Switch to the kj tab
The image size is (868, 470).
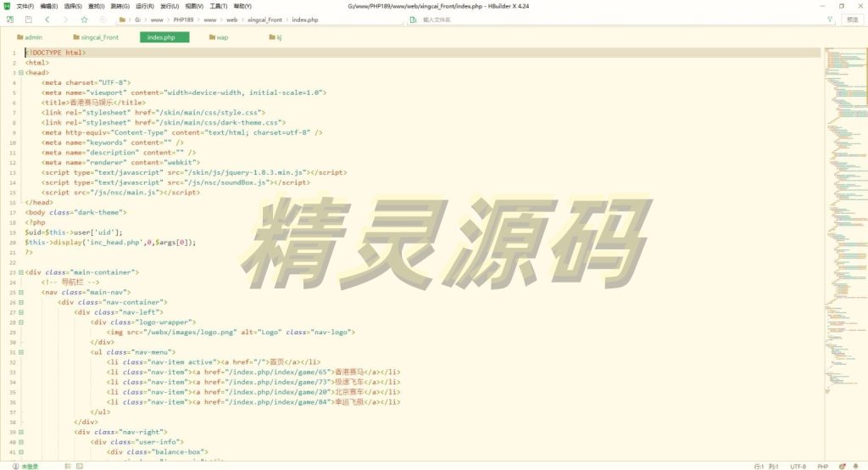[275, 37]
